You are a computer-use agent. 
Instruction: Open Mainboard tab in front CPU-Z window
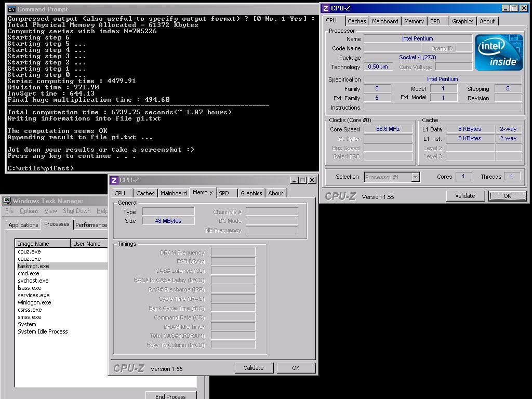(x=174, y=193)
